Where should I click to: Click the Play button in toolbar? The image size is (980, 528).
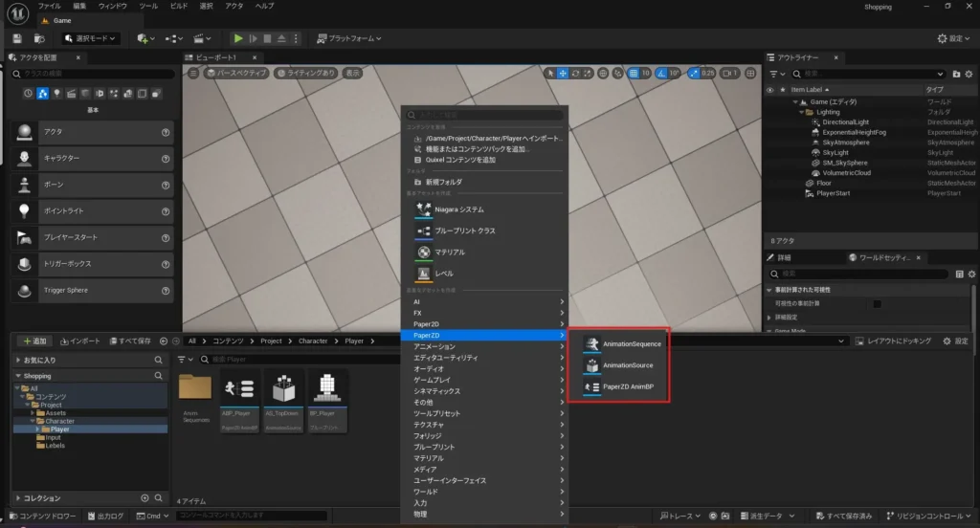(238, 39)
